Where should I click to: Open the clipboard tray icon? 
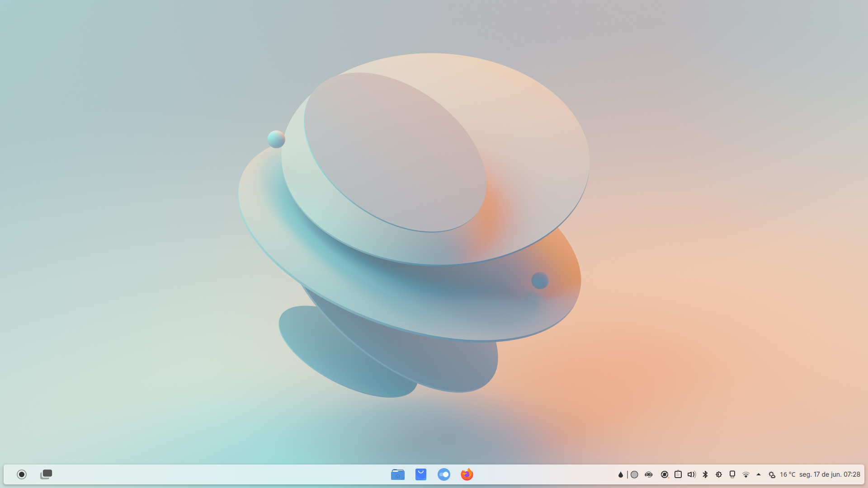pos(678,474)
